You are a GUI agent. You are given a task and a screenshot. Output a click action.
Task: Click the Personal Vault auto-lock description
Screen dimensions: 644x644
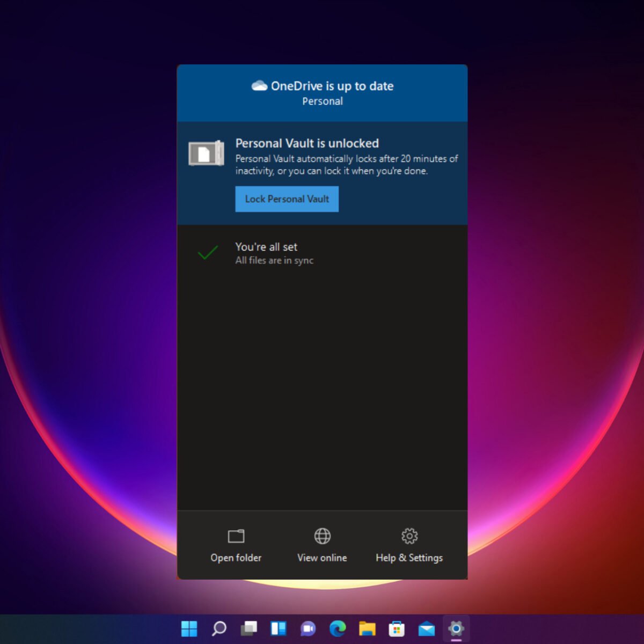pos(347,165)
